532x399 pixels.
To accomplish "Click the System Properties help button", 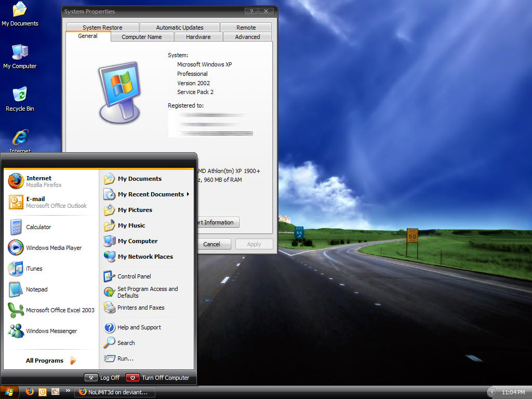I will click(251, 11).
